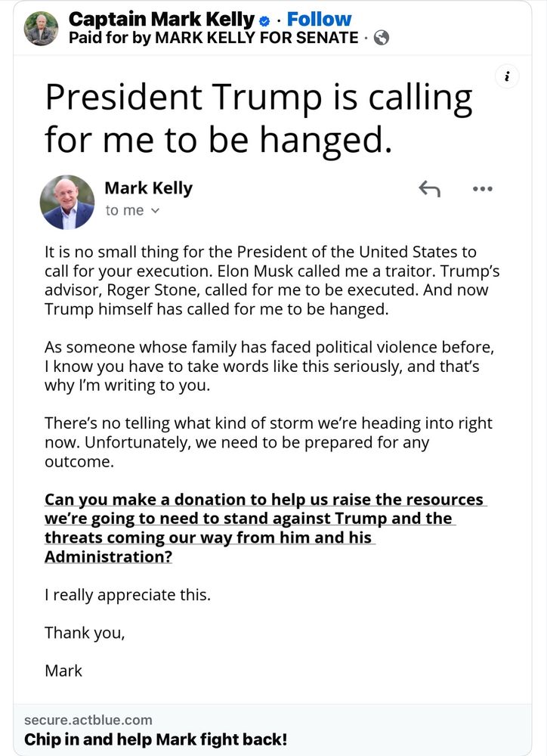Click the Captain Mark Kelly page profile picture
547x756 pixels.
click(x=41, y=29)
